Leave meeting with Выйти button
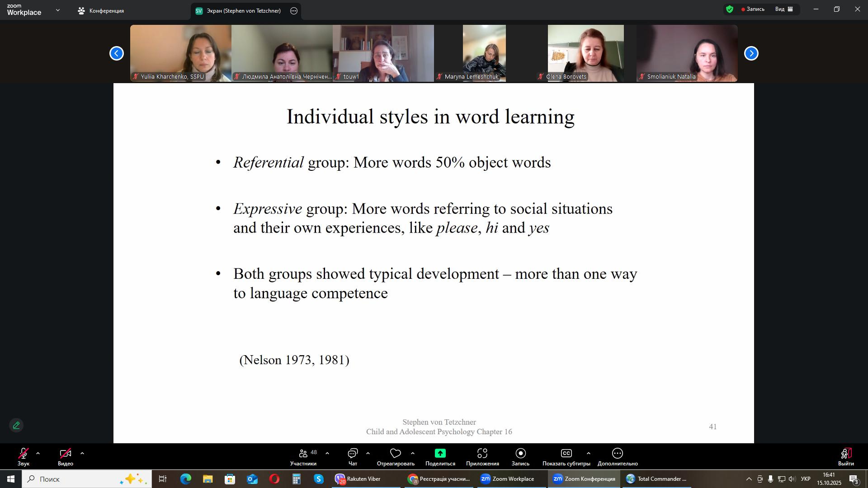 [x=846, y=456]
